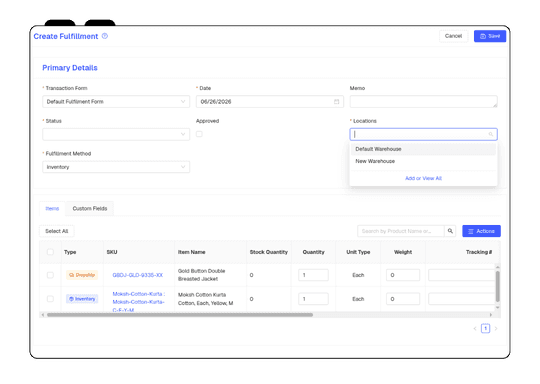
Task: Click the Add or View All link
Action: [423, 178]
